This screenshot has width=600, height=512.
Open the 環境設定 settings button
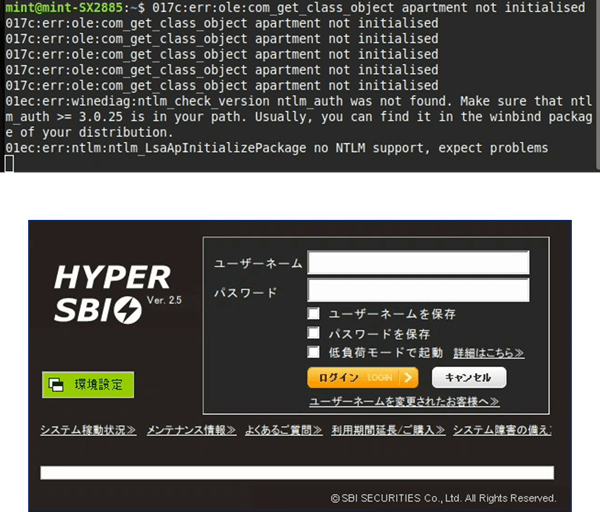[88, 385]
